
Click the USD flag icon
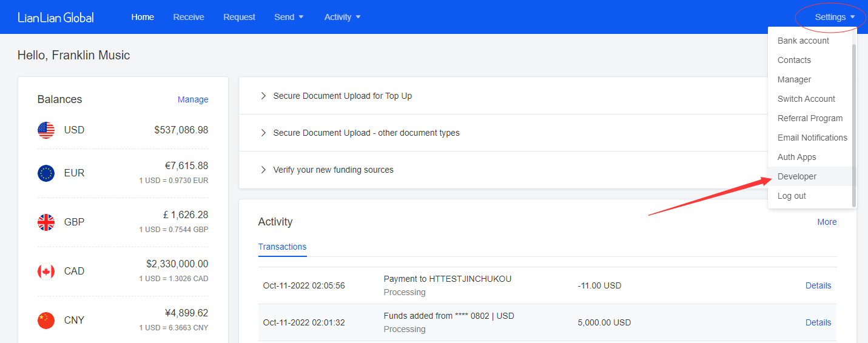[x=46, y=130]
